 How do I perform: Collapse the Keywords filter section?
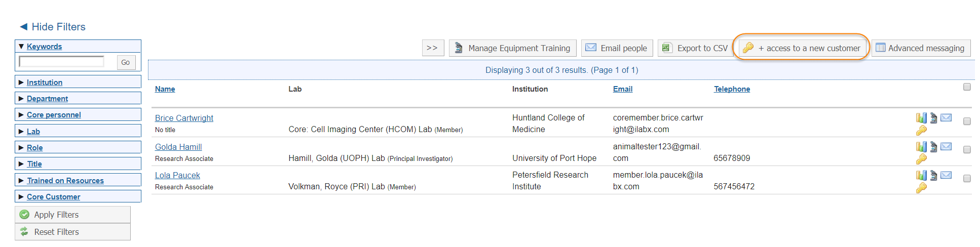(x=21, y=46)
